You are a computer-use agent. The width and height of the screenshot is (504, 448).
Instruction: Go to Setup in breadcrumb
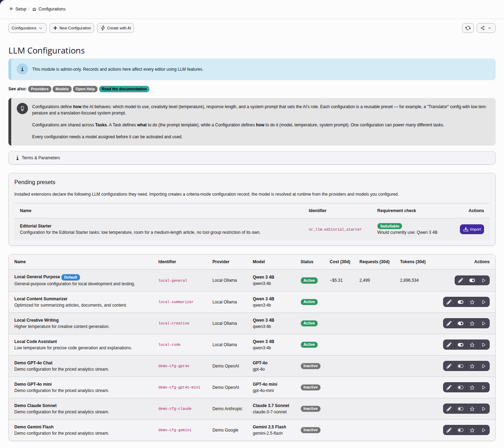pyautogui.click(x=18, y=9)
